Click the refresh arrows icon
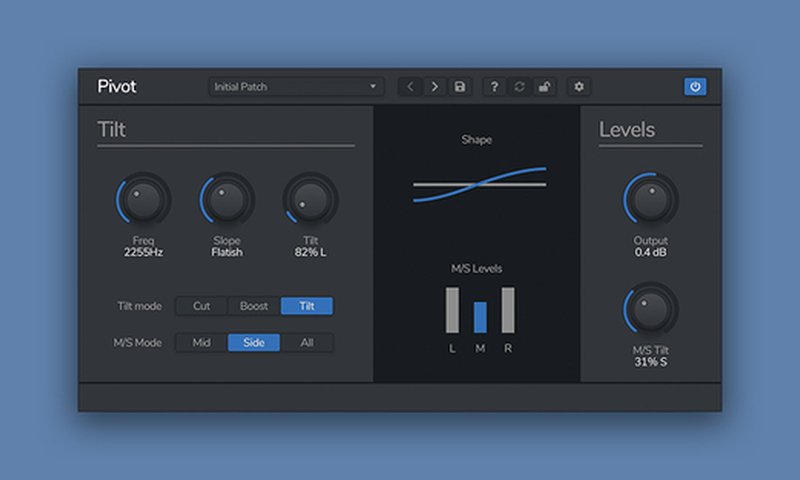800x480 pixels. [519, 87]
